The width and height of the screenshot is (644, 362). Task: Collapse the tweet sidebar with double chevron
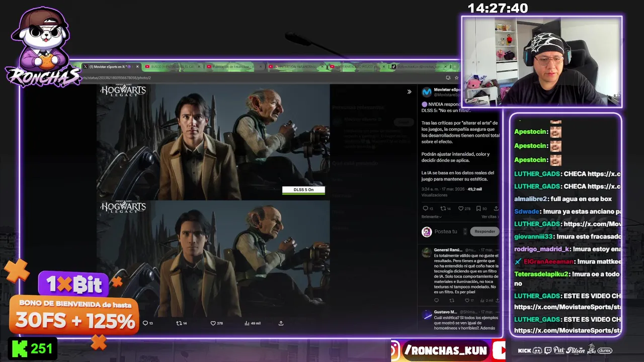(x=409, y=92)
